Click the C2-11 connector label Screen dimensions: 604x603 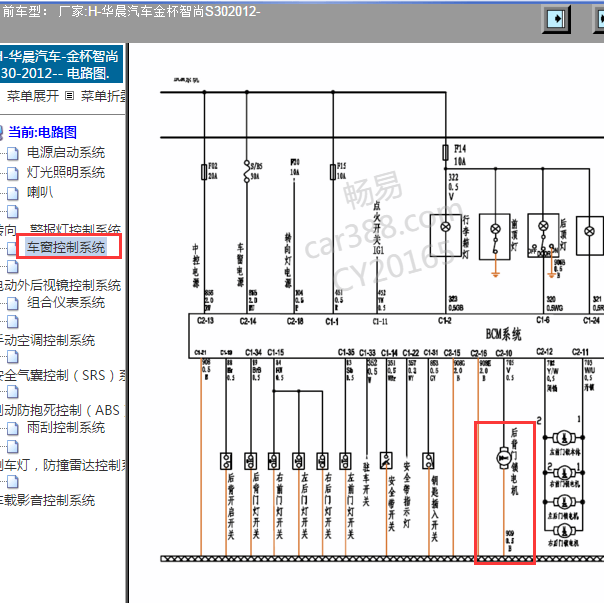[x=580, y=352]
